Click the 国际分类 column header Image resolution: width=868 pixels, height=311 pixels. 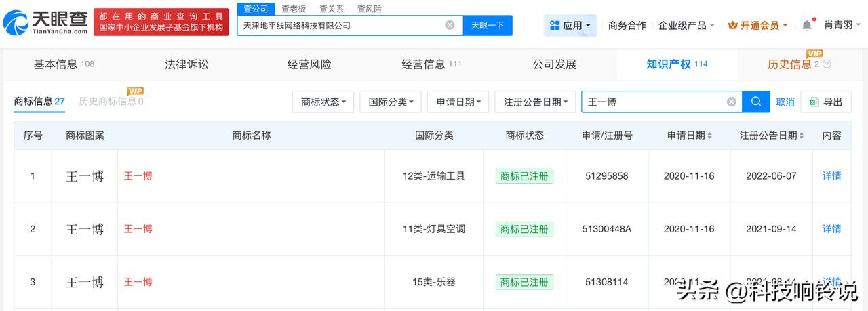tap(434, 136)
